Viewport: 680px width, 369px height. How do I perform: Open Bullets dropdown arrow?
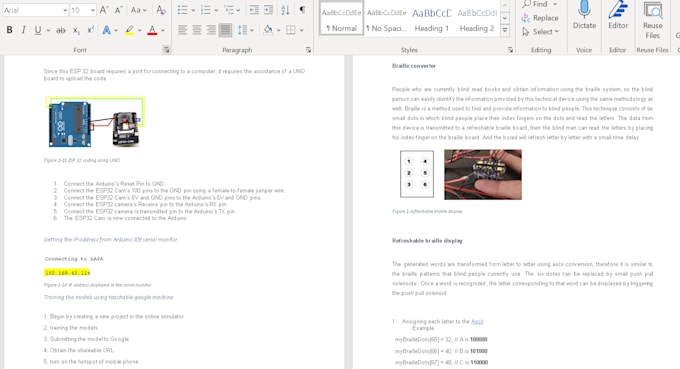click(x=193, y=10)
